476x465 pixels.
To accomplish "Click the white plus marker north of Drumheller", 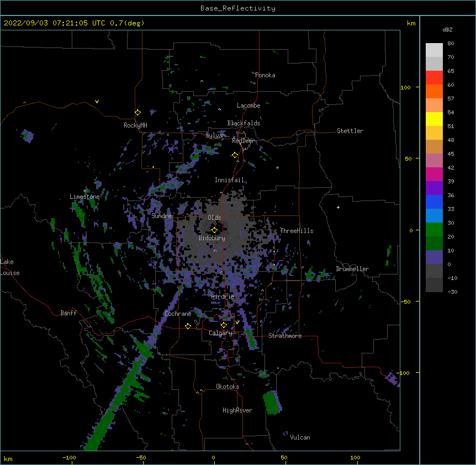I will pyautogui.click(x=338, y=207).
